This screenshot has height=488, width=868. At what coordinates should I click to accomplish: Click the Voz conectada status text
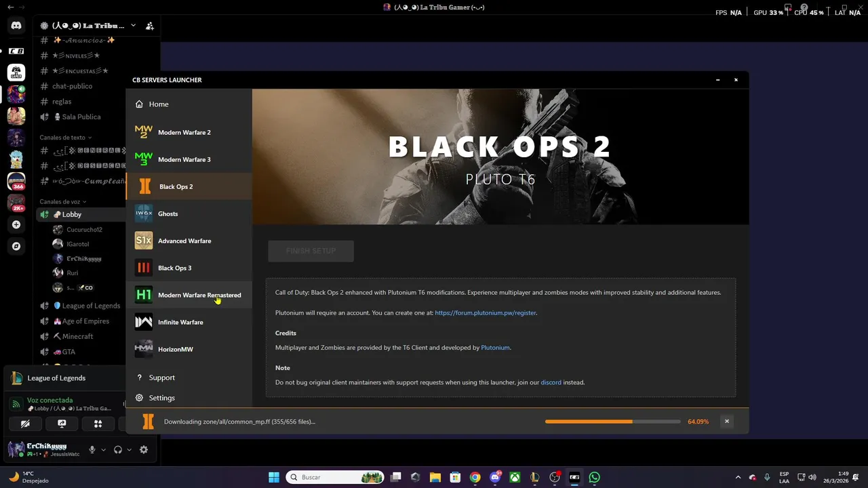(50, 400)
